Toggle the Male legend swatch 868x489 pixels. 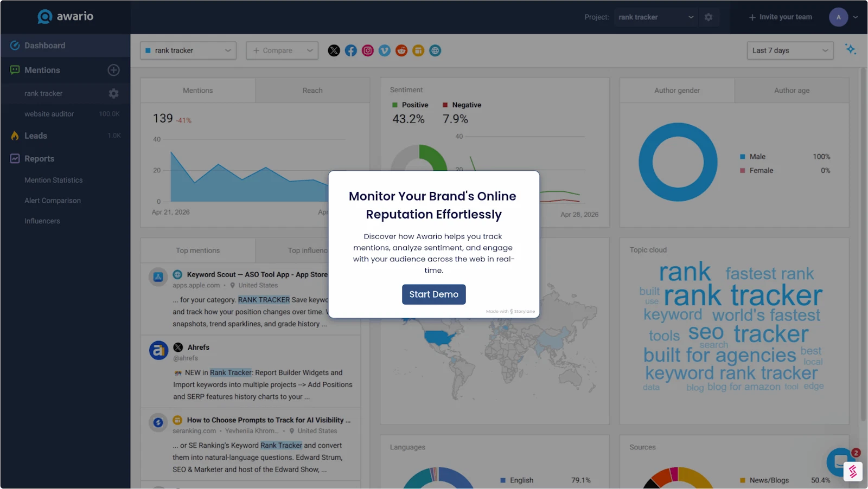[x=742, y=157]
